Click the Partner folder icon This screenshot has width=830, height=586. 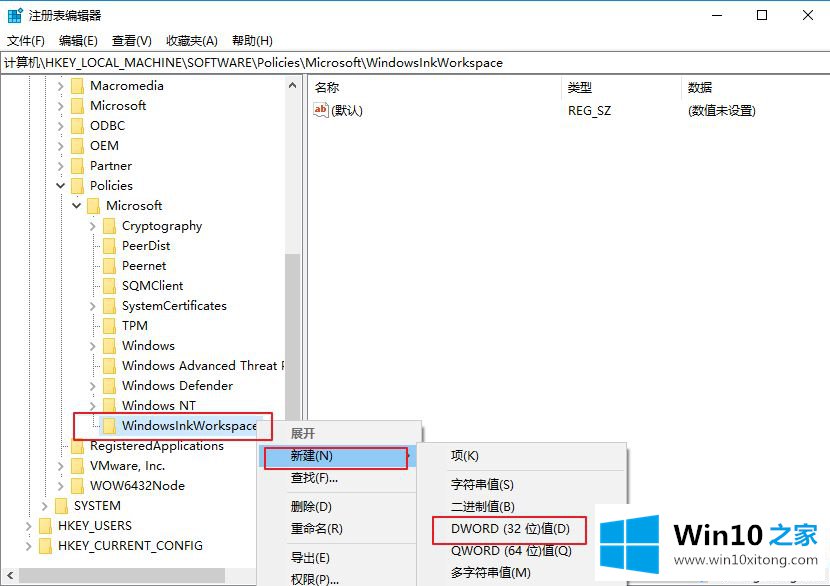pos(77,166)
